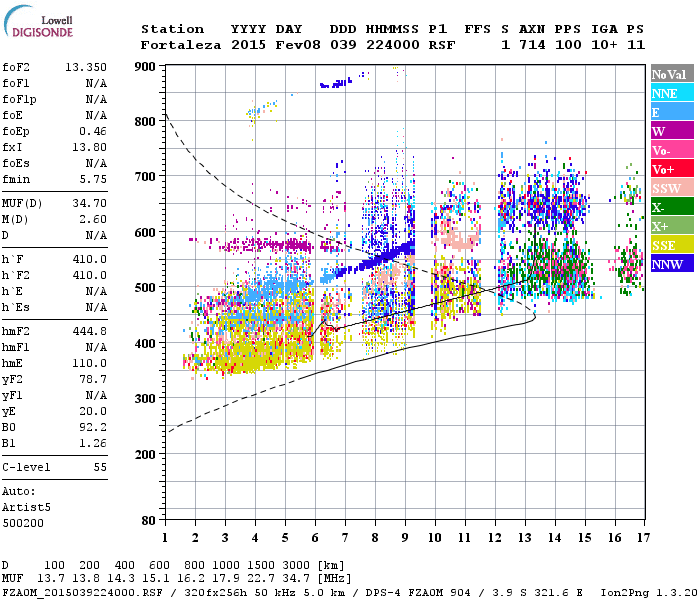Click the 10+ value under IGA
700x600 pixels.
pos(604,45)
